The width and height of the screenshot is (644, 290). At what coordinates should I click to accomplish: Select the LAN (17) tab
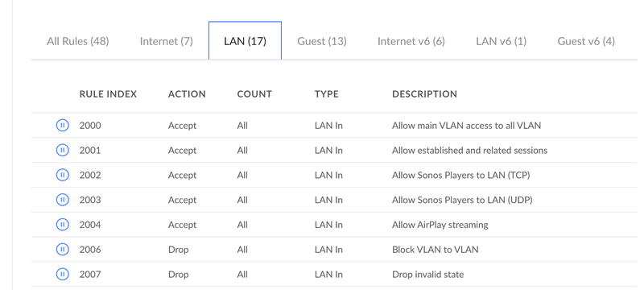246,41
